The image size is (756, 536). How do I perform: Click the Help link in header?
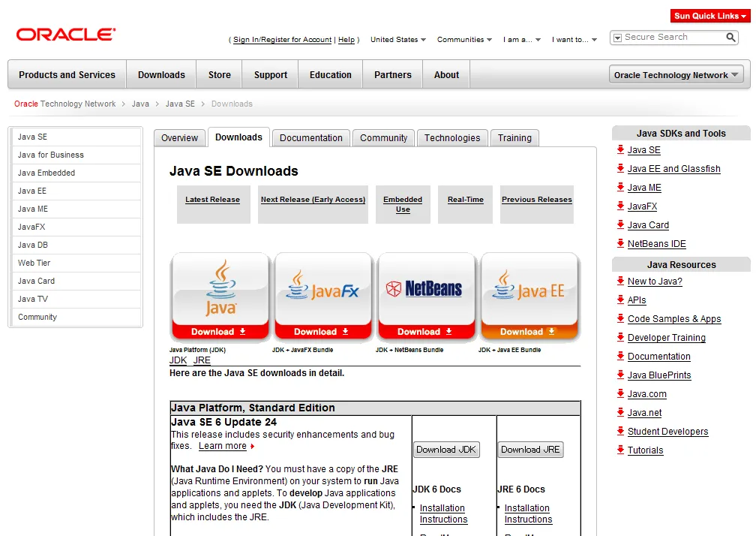tap(346, 40)
